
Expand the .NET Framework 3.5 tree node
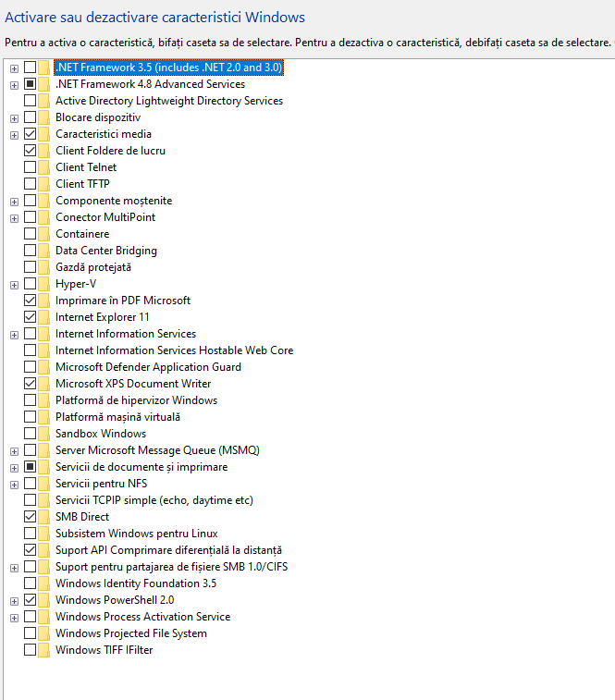(x=14, y=68)
